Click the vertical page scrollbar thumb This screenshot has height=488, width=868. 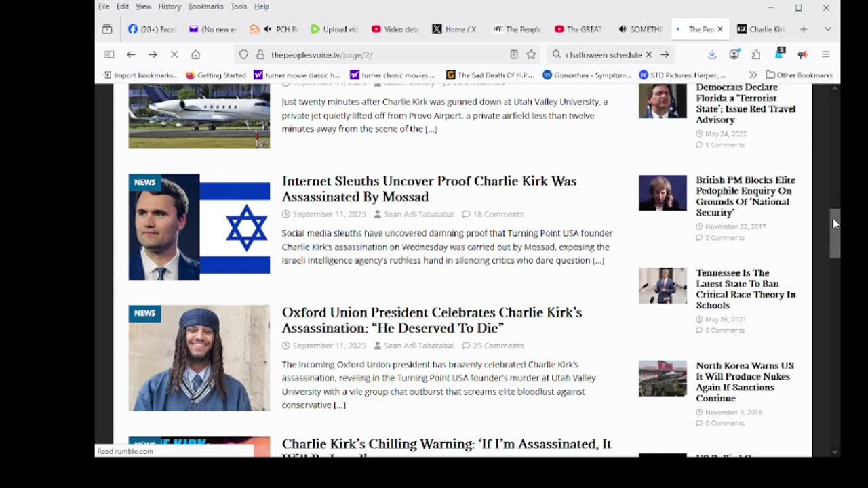[x=835, y=233]
